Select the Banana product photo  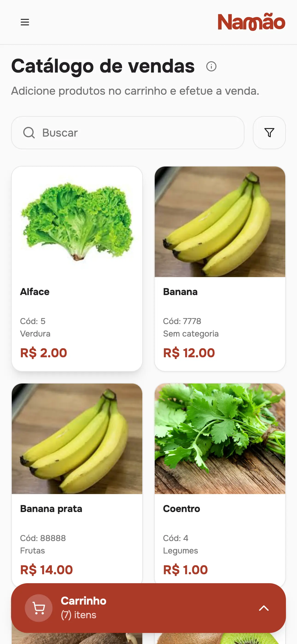tap(220, 222)
